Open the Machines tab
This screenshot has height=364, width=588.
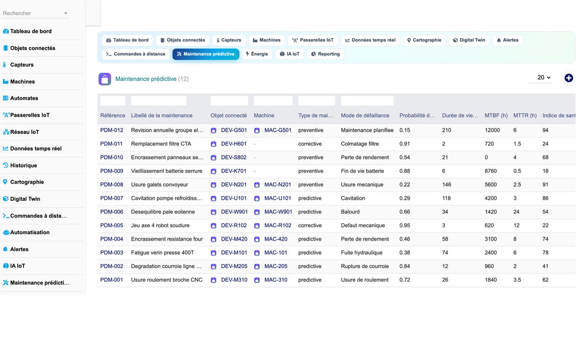[267, 40]
